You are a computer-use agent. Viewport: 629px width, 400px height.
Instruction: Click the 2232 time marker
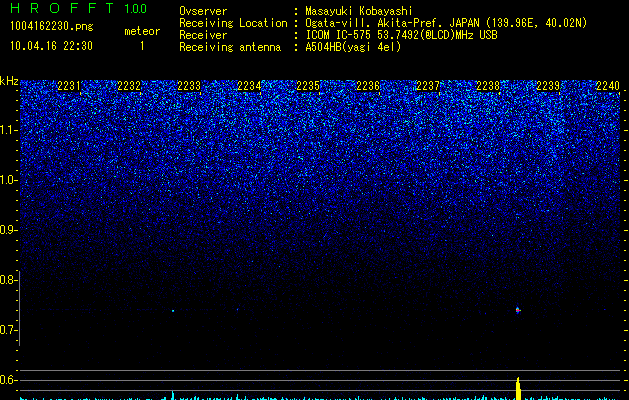pyautogui.click(x=129, y=86)
